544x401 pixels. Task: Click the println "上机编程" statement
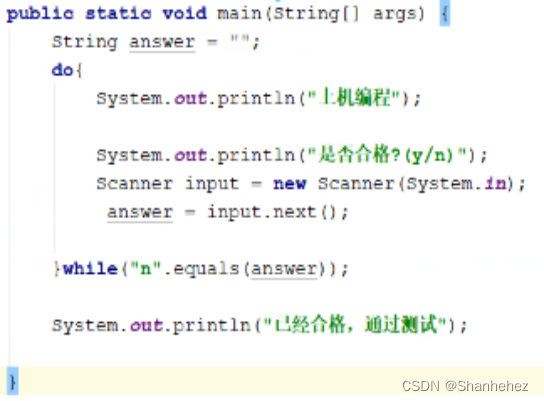(258, 98)
